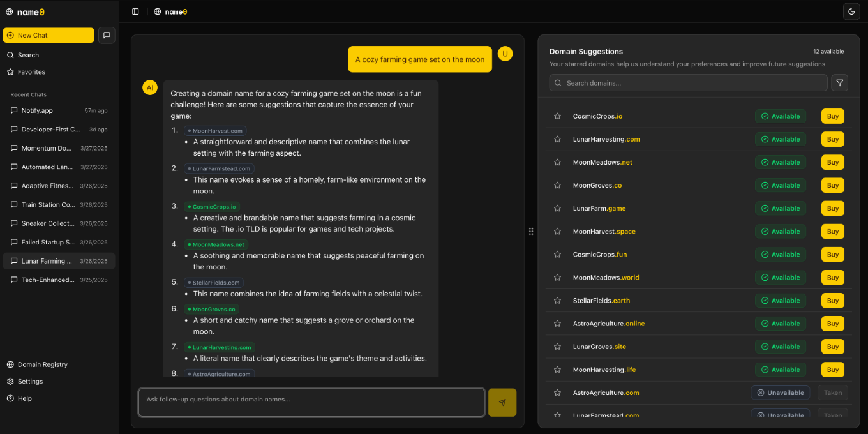The width and height of the screenshot is (868, 434).
Task: Open Domain Registry page
Action: tap(42, 364)
